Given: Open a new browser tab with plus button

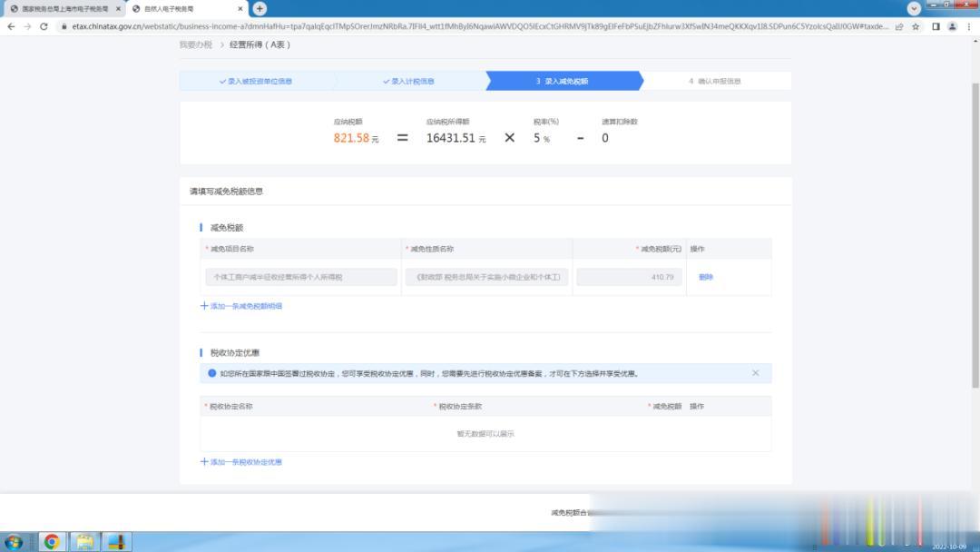Looking at the screenshot, I should click(x=260, y=9).
